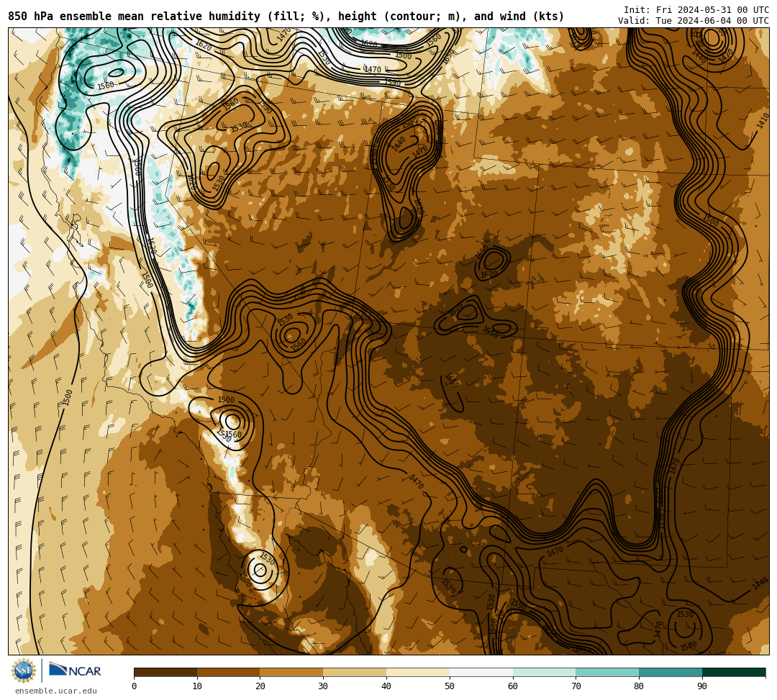Click the colorbar tick label 30
Image resolution: width=777 pixels, height=700 pixels.
tap(323, 686)
